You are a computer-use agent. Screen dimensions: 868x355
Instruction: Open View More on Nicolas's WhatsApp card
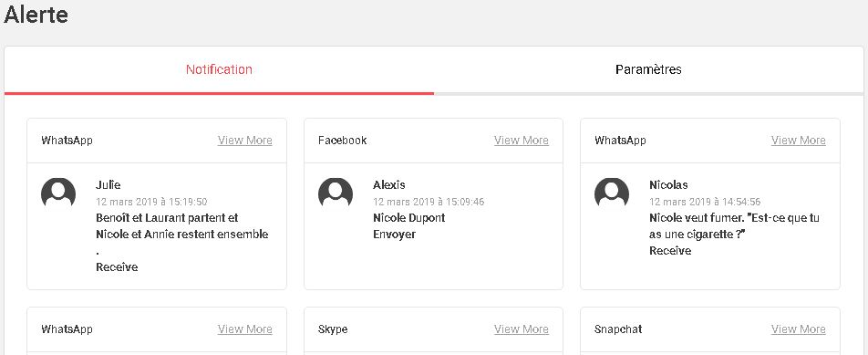click(x=799, y=141)
